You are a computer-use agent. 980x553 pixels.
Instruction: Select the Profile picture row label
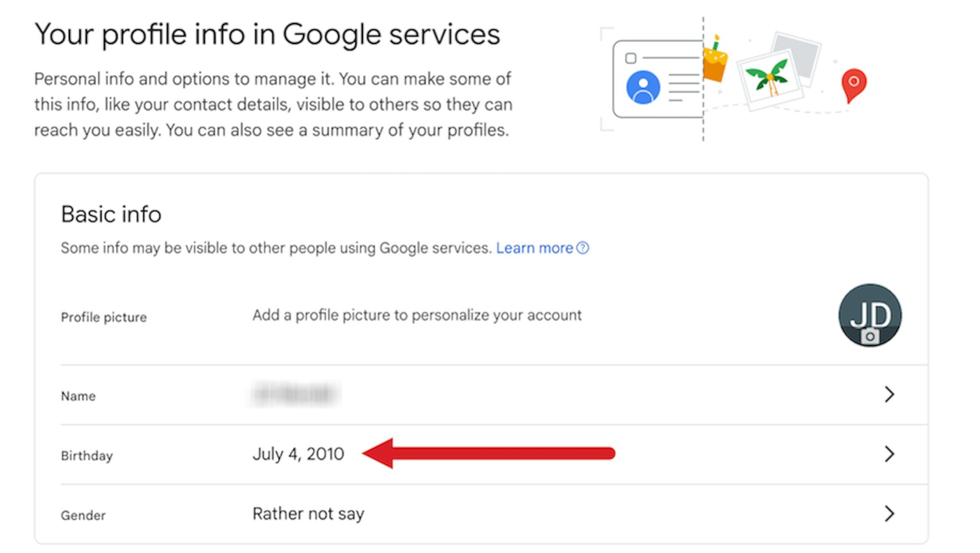tap(104, 317)
